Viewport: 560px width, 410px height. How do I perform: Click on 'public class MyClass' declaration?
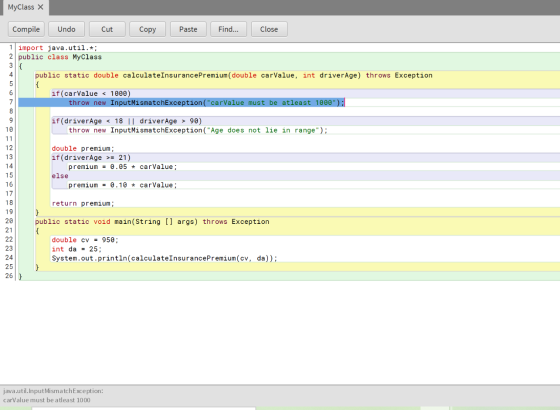pyautogui.click(x=60, y=57)
